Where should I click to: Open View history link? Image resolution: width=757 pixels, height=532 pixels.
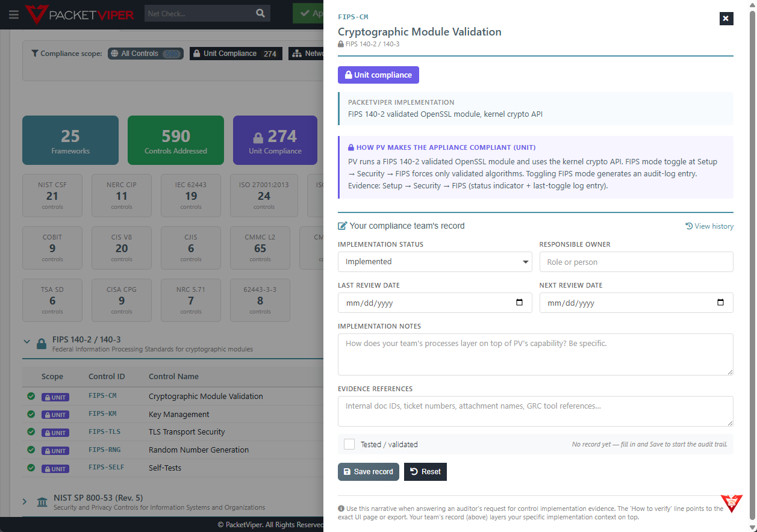pos(709,226)
